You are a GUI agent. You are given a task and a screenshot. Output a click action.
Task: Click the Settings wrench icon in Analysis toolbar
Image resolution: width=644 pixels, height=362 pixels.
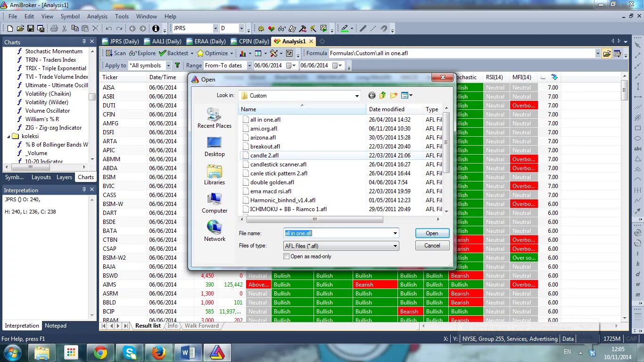point(273,53)
